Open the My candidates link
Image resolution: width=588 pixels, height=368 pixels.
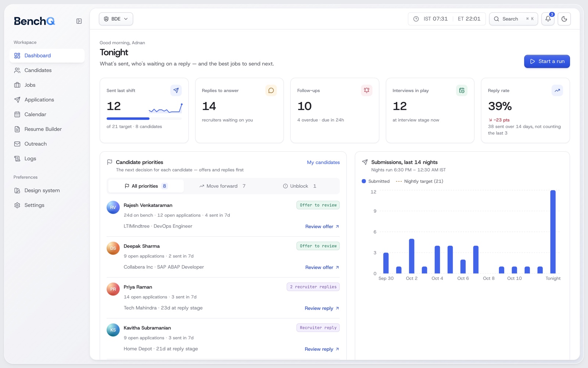coord(323,162)
